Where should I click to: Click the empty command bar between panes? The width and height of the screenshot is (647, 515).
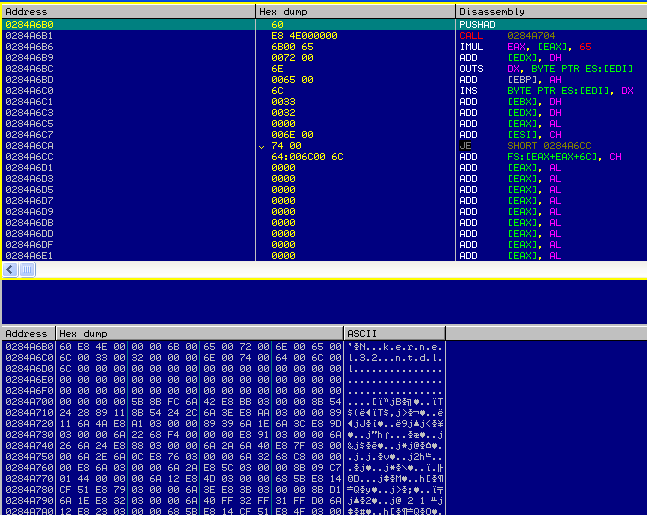(323, 294)
